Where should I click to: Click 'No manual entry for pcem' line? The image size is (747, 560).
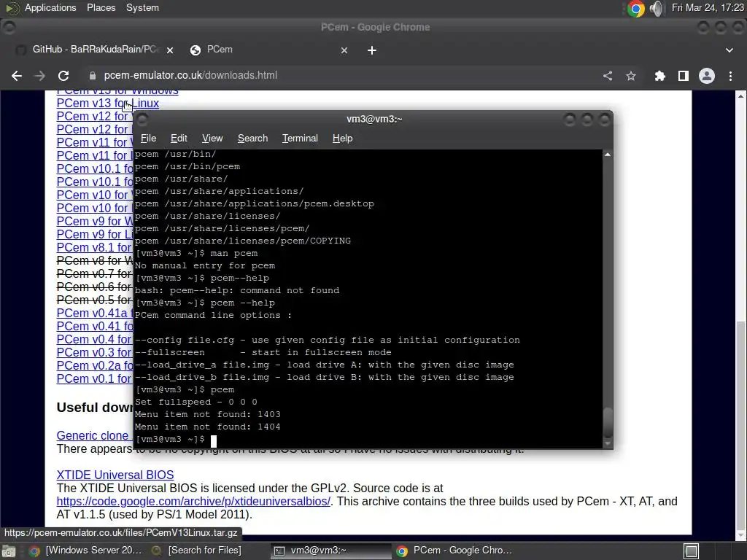[205, 266]
